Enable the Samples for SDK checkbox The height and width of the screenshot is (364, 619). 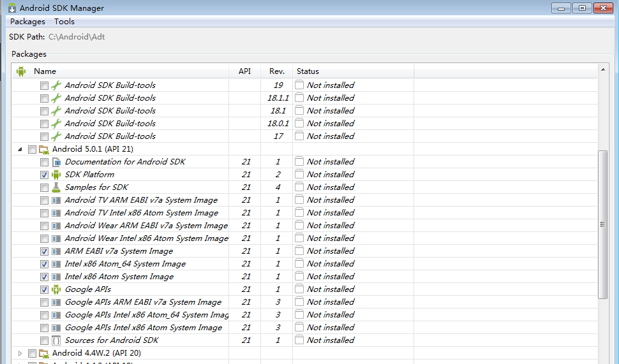coord(44,187)
